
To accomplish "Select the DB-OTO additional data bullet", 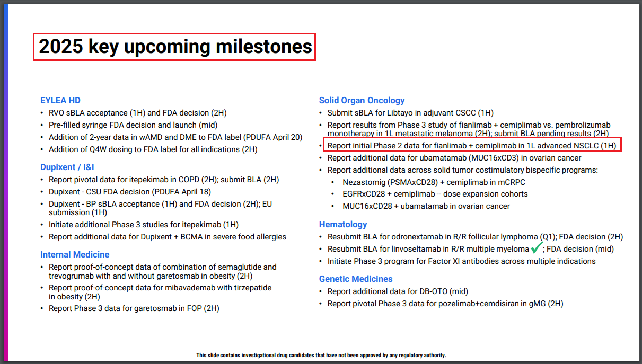I will [398, 291].
